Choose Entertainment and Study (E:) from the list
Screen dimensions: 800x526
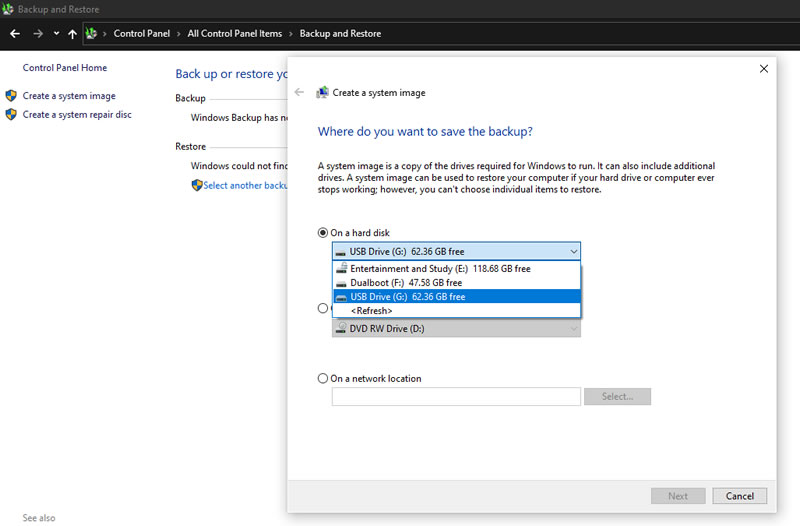click(x=457, y=268)
